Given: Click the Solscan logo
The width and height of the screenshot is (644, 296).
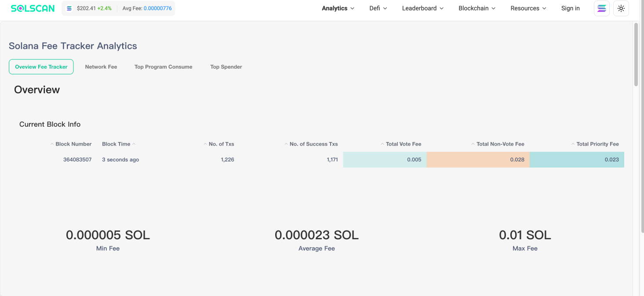Looking at the screenshot, I should point(33,8).
